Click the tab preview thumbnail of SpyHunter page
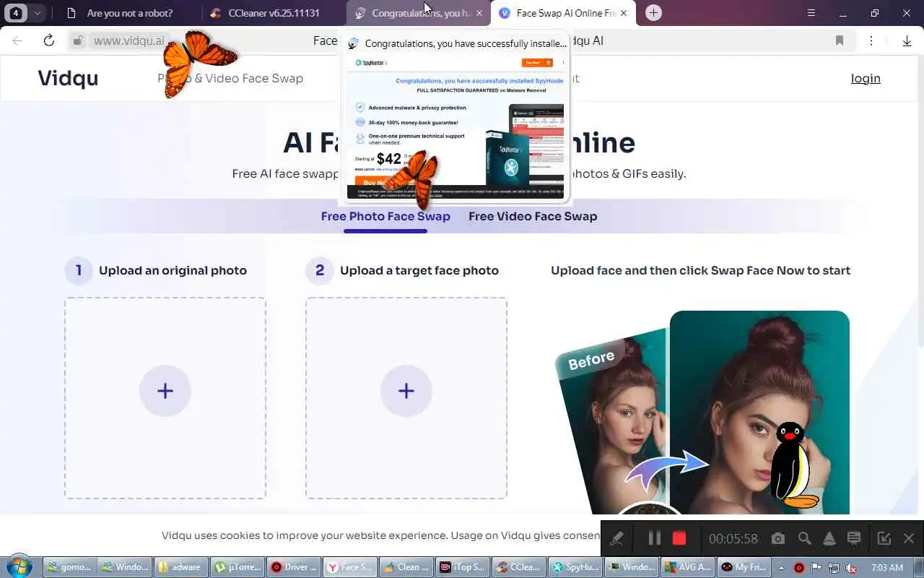This screenshot has width=924, height=578. pyautogui.click(x=456, y=127)
